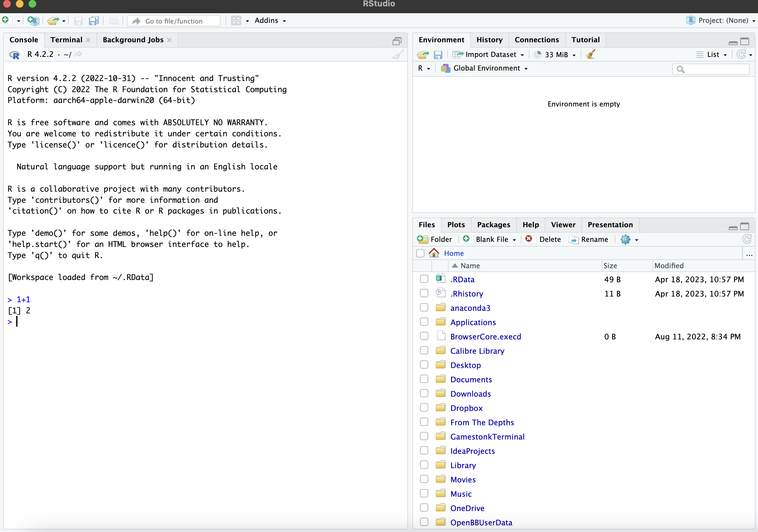This screenshot has height=532, width=758.
Task: Select the Desktop folder checkbox
Action: 423,365
